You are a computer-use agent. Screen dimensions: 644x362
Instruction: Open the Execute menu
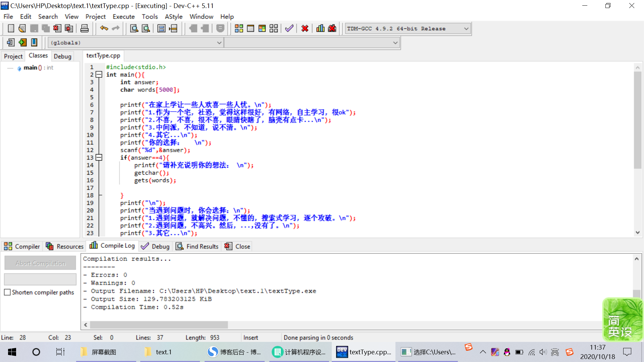123,16
